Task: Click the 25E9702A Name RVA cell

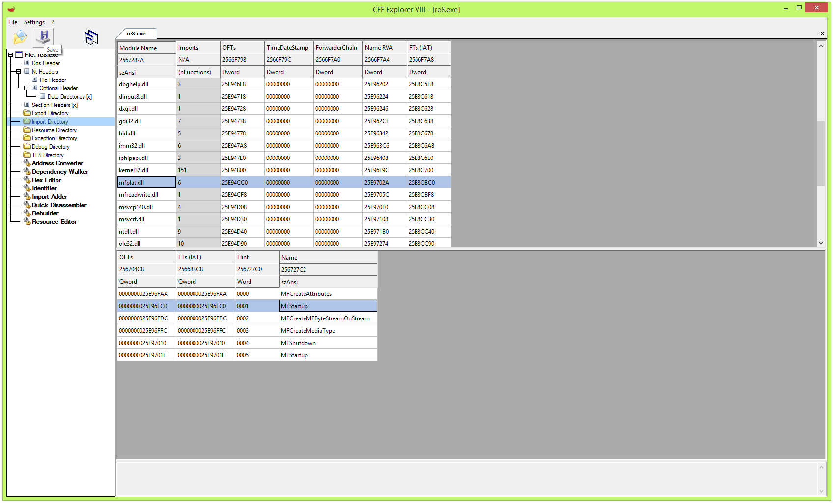Action: click(385, 183)
